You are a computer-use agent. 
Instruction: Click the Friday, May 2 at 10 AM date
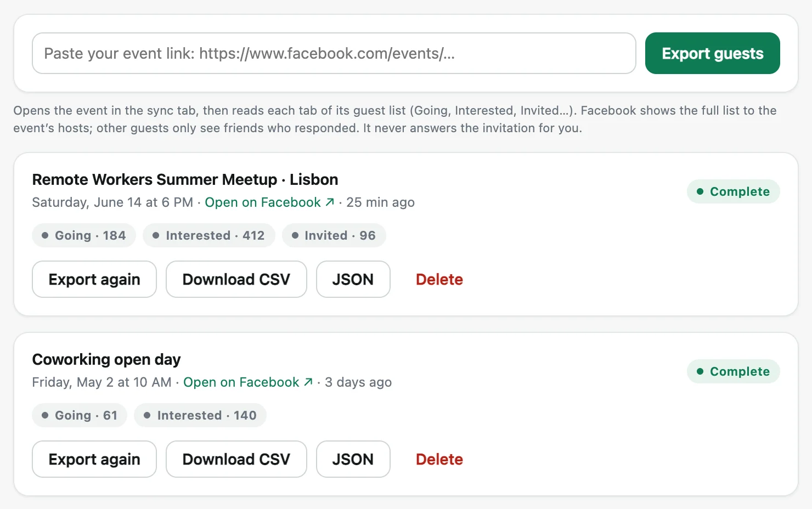click(x=101, y=382)
